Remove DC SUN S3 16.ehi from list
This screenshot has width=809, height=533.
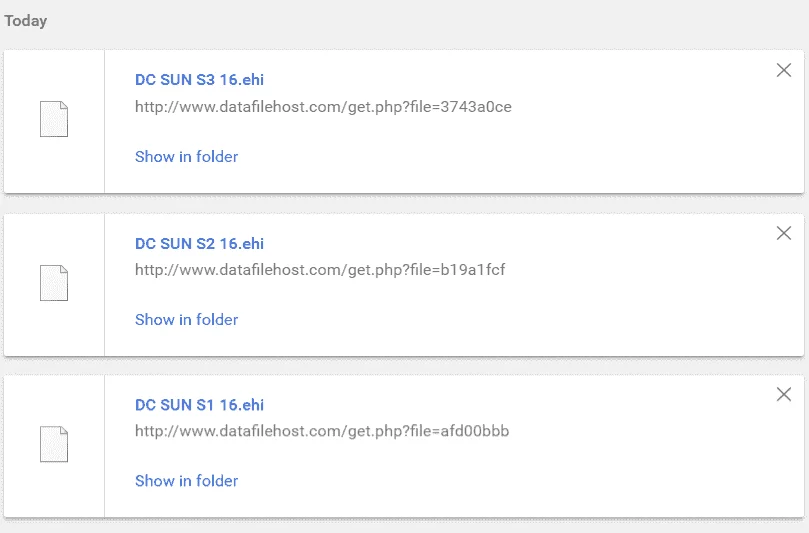click(784, 70)
